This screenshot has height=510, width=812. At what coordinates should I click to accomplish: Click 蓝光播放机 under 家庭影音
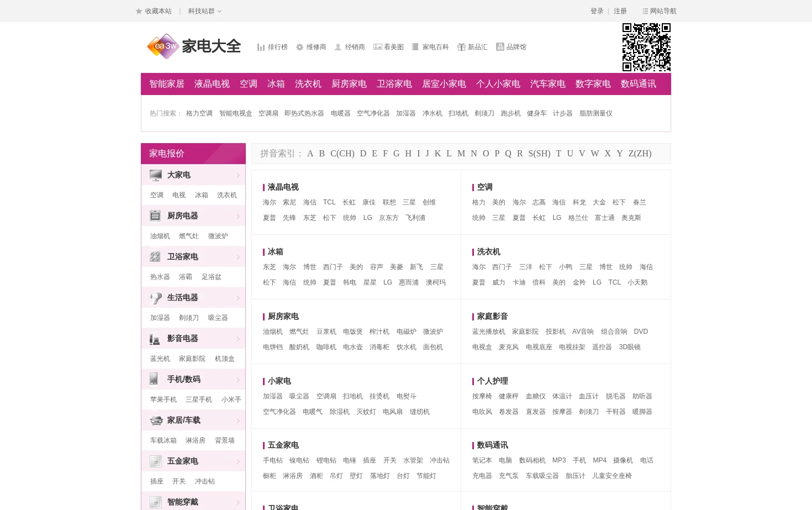click(x=489, y=332)
